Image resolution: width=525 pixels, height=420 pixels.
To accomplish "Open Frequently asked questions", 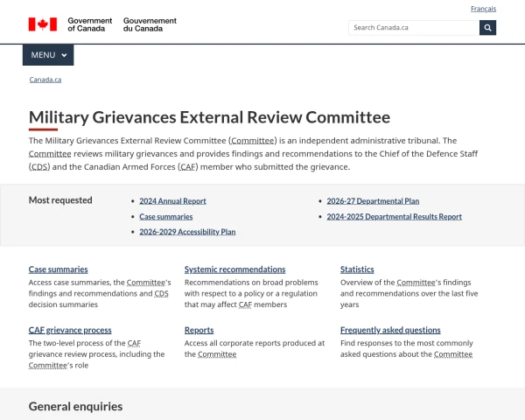I will tap(390, 330).
